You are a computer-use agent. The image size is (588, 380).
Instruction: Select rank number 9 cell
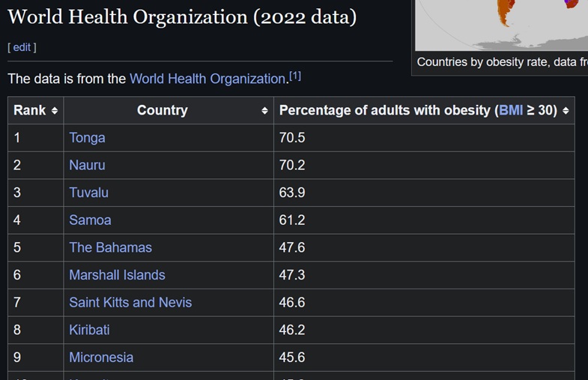point(36,357)
